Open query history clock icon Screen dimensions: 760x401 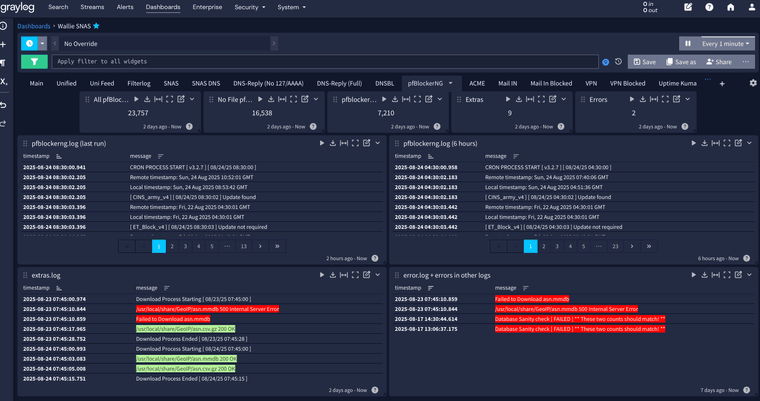coord(618,62)
